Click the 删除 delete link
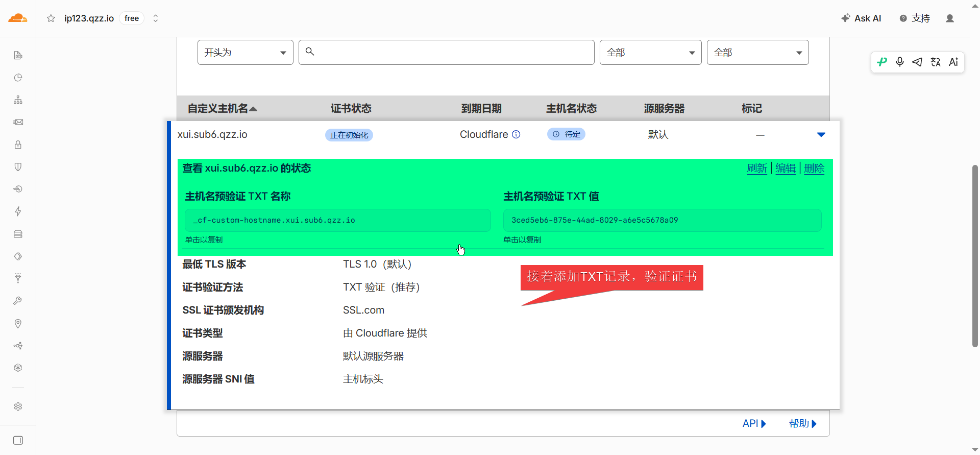The height and width of the screenshot is (455, 980). (x=814, y=168)
